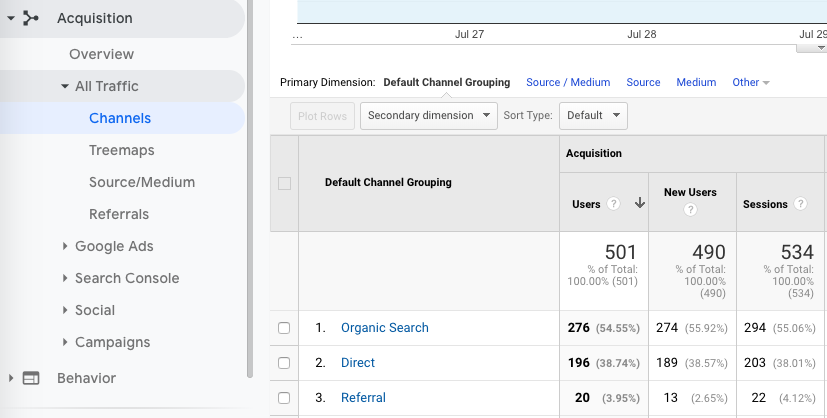Click Referral new users value 13

coord(670,398)
